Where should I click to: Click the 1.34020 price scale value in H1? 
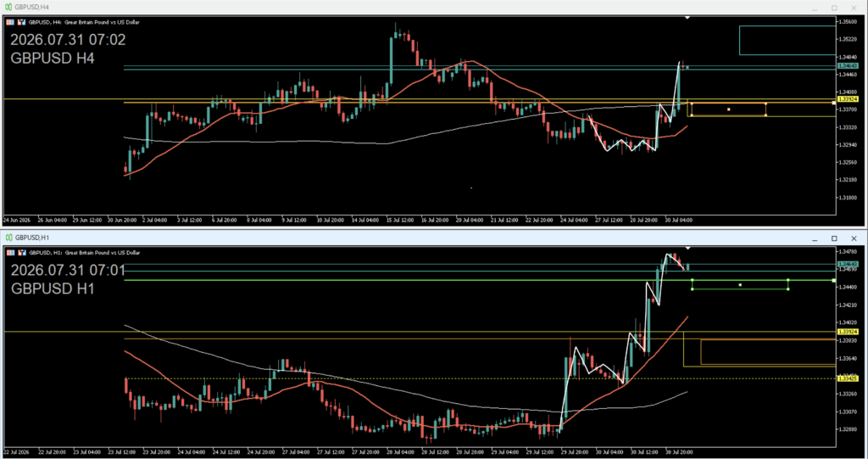pyautogui.click(x=848, y=322)
